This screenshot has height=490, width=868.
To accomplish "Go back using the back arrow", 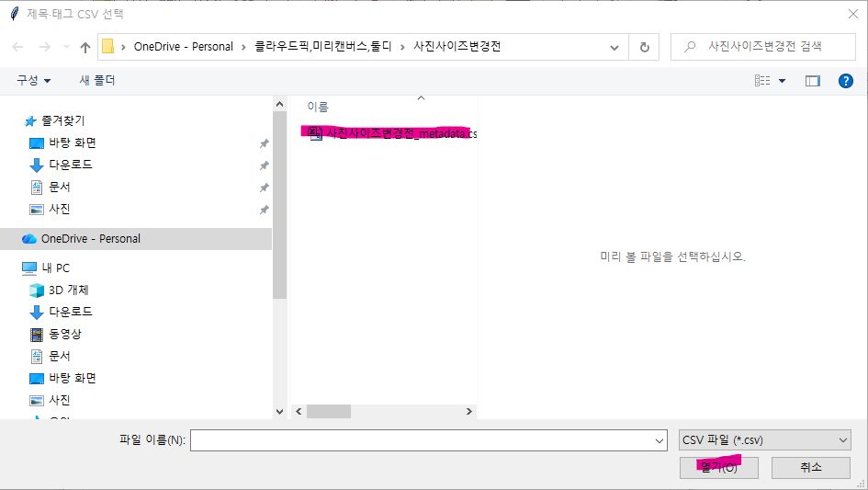I will coord(17,47).
